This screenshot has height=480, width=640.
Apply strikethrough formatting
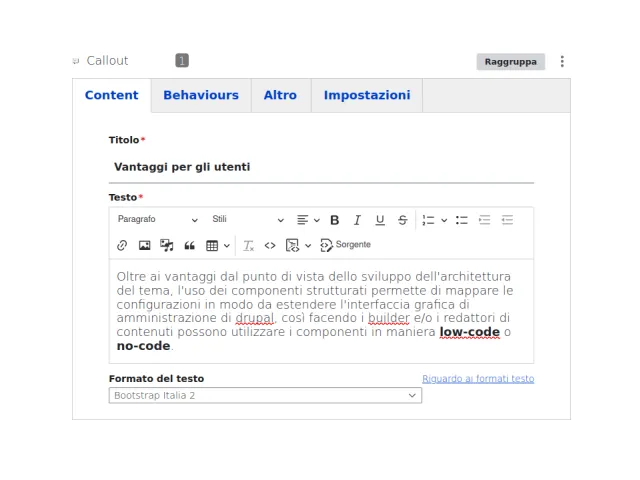pos(402,220)
